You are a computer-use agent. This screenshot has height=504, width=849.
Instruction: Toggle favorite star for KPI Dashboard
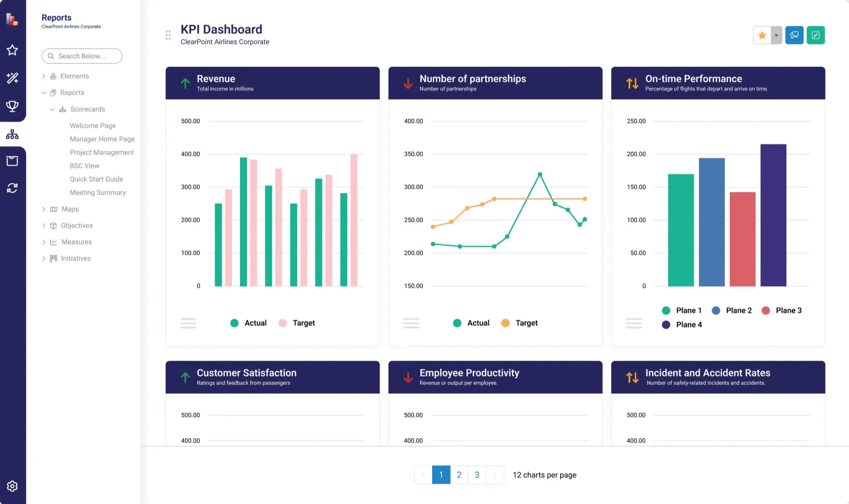click(x=762, y=35)
